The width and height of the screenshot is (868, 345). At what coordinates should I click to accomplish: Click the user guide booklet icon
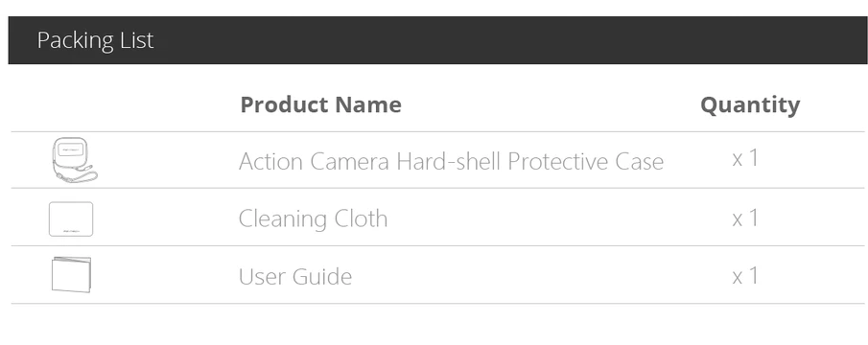click(x=71, y=274)
